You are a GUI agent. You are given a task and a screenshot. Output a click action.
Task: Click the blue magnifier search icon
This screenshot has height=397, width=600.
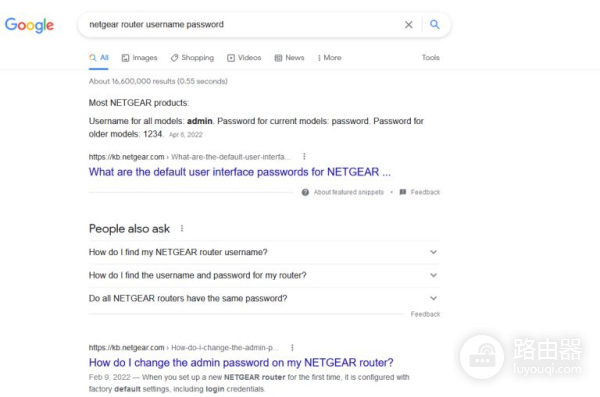[x=434, y=25]
